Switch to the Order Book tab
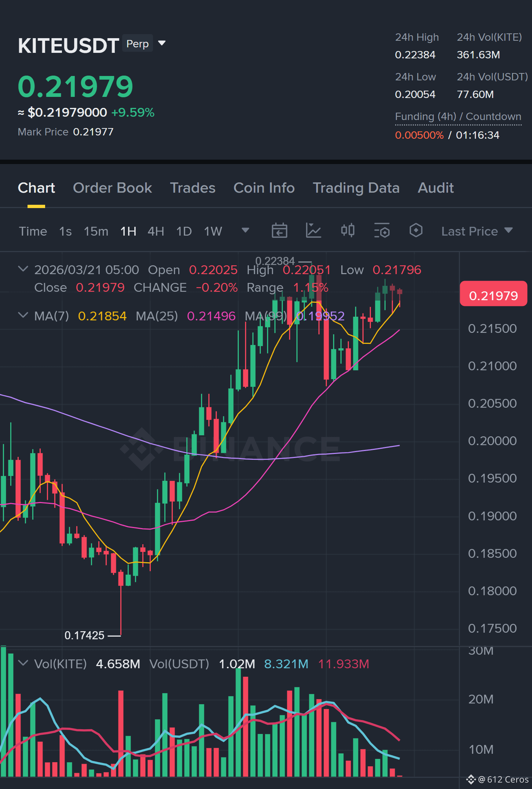532x789 pixels. coord(112,188)
